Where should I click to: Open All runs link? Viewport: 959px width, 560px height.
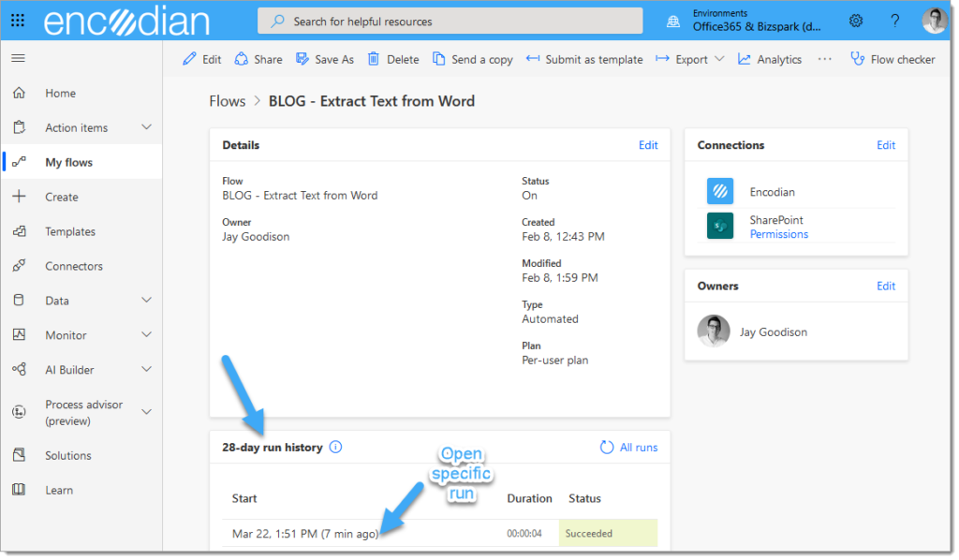[639, 448]
